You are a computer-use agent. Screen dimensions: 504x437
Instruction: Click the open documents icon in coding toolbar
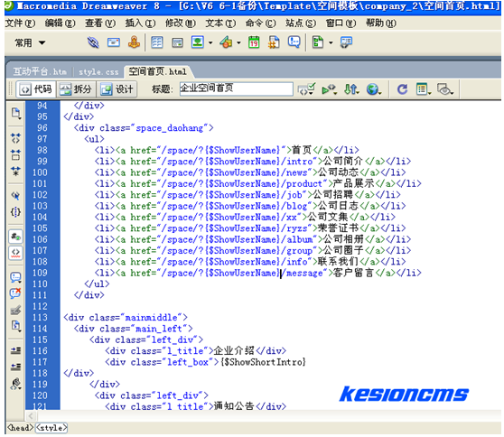coord(15,113)
